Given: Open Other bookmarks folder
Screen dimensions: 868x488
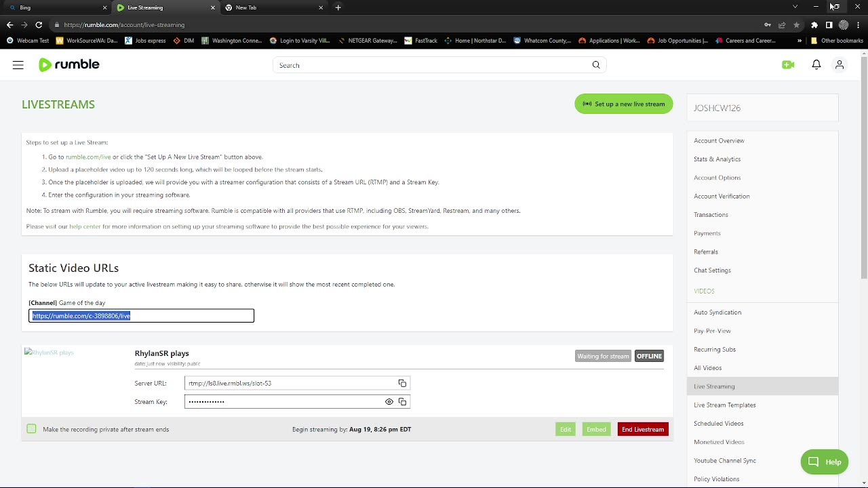Looking at the screenshot, I should click(837, 41).
